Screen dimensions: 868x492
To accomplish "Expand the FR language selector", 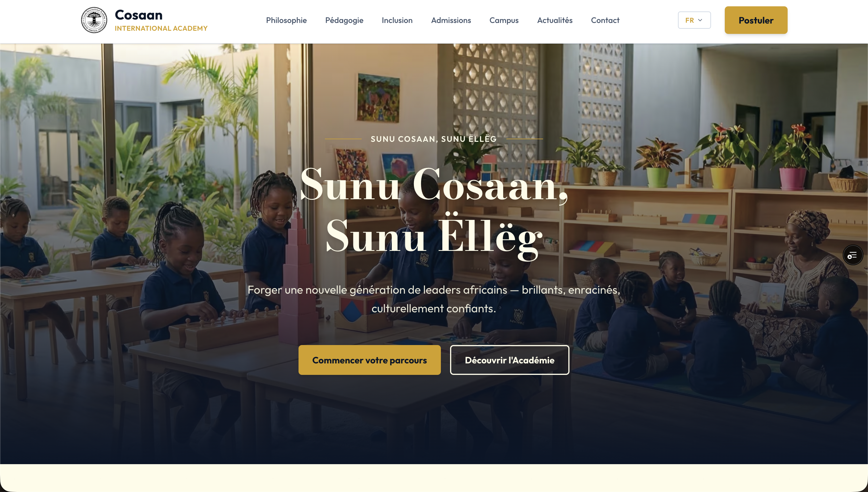I will coord(694,20).
